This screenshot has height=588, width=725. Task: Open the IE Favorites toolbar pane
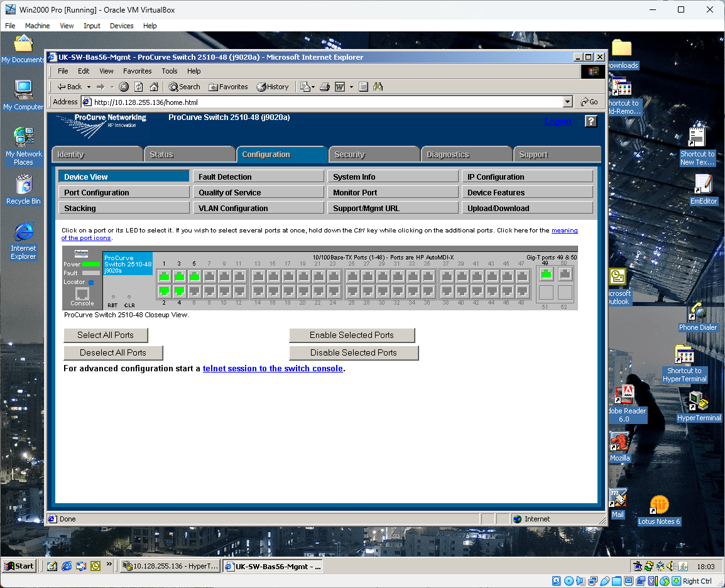coord(229,87)
